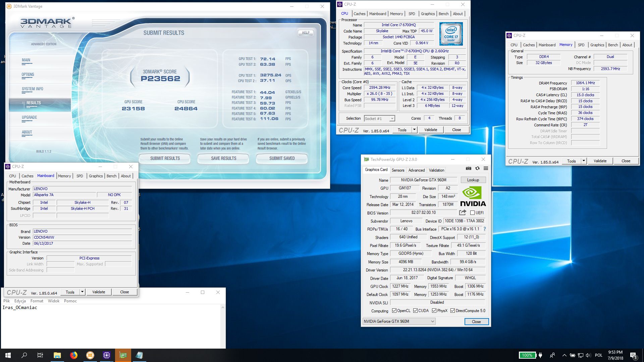Click the 3DMark Vantage logo
This screenshot has height=362, width=644.
tap(47, 22)
